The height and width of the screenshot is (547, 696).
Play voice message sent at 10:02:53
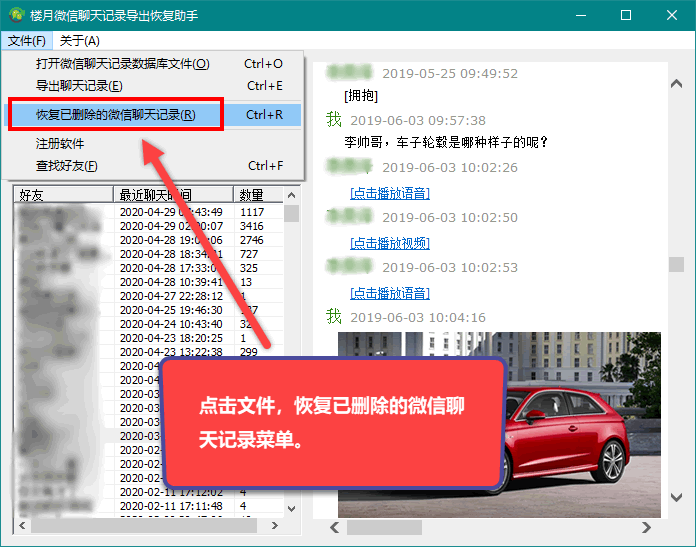(x=389, y=293)
